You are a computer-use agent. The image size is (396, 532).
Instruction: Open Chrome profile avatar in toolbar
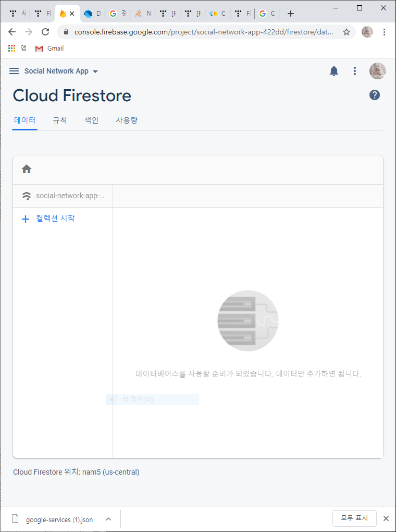[367, 32]
